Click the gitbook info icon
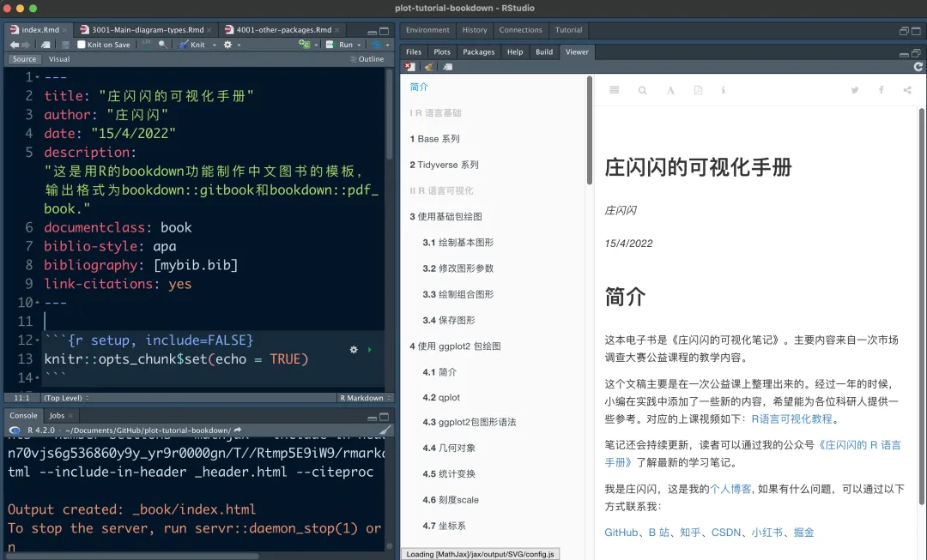 [723, 90]
